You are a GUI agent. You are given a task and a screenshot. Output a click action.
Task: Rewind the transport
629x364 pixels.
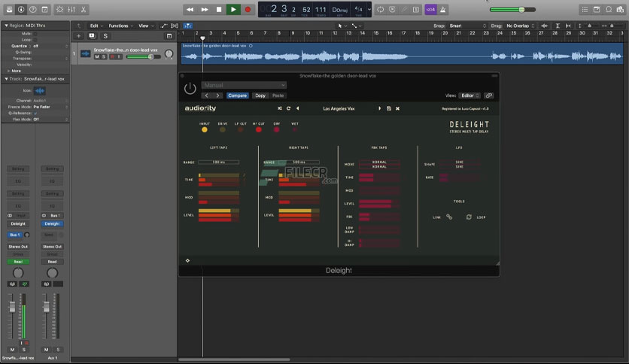click(x=190, y=9)
